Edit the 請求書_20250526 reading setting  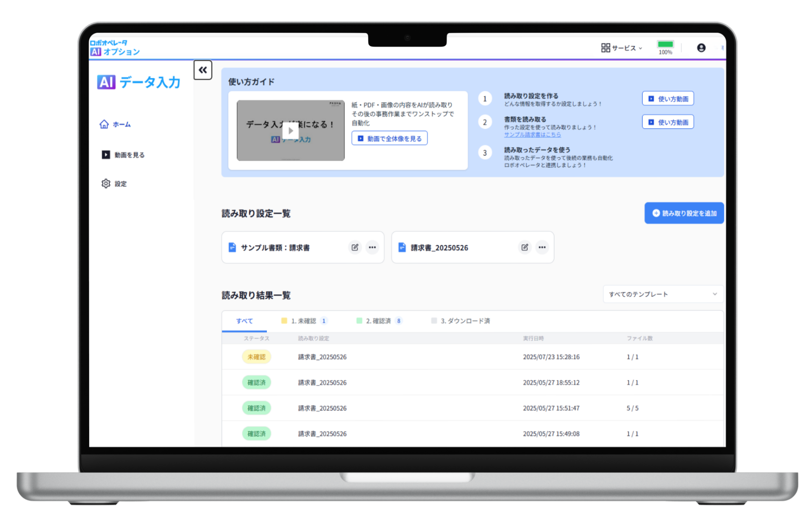(525, 247)
